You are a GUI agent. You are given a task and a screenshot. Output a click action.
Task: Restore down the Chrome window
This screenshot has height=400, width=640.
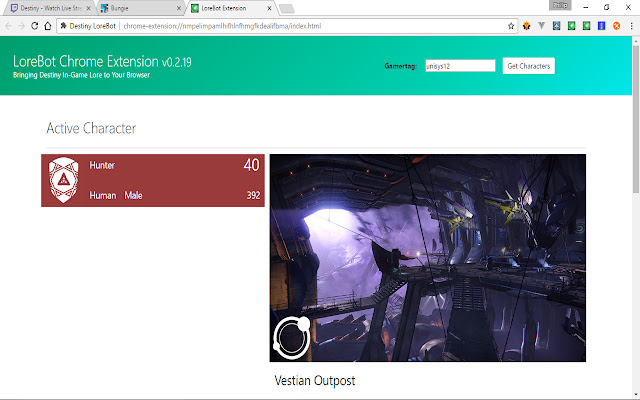(x=607, y=7)
